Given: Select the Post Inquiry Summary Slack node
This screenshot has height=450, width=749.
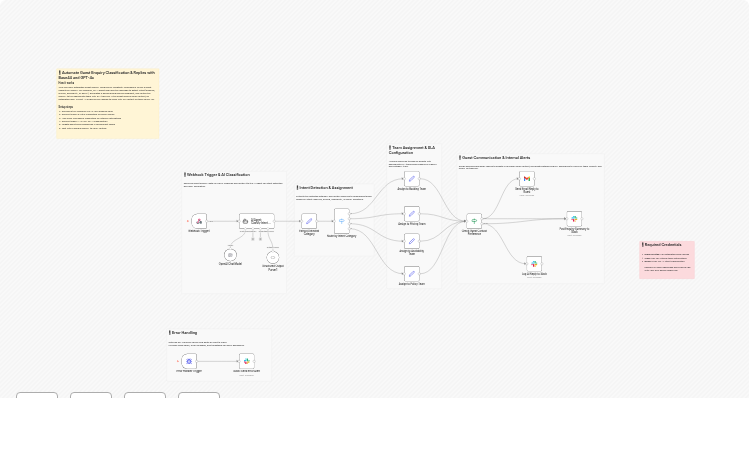Looking at the screenshot, I should click(x=574, y=218).
